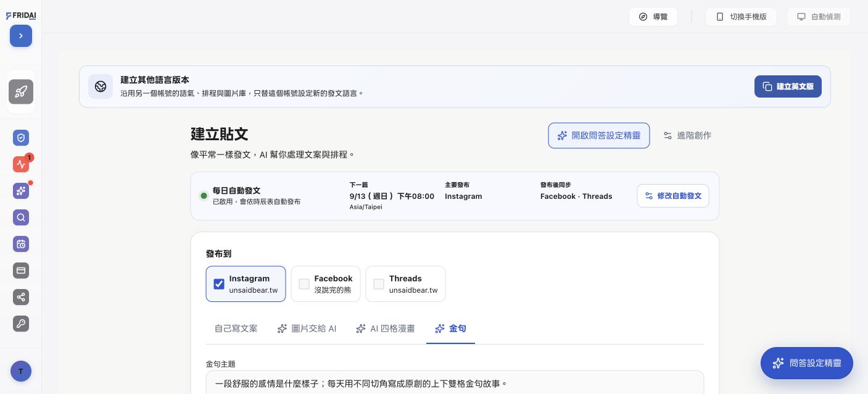This screenshot has width=868, height=394.
Task: Open the rocket launch sidebar icon
Action: tap(21, 92)
